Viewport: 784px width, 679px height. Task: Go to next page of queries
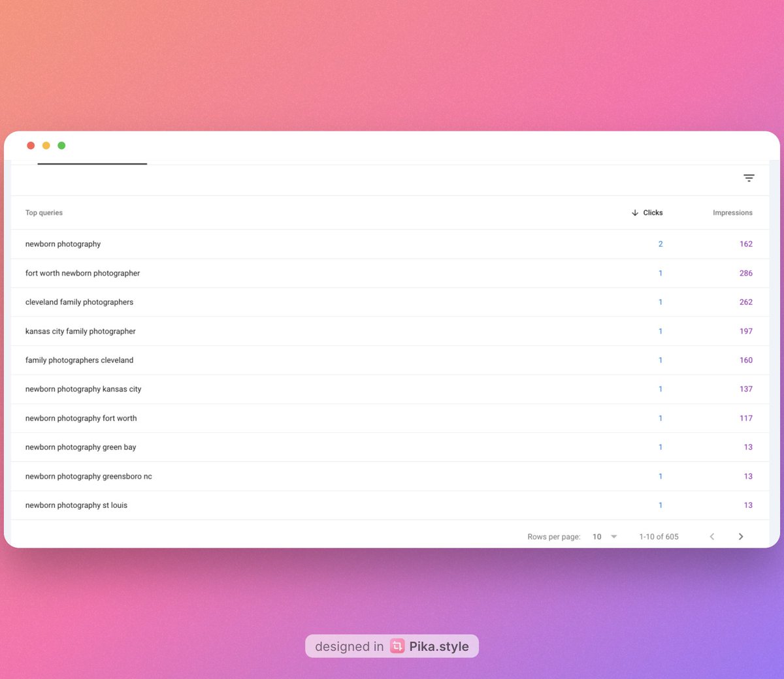(x=741, y=537)
